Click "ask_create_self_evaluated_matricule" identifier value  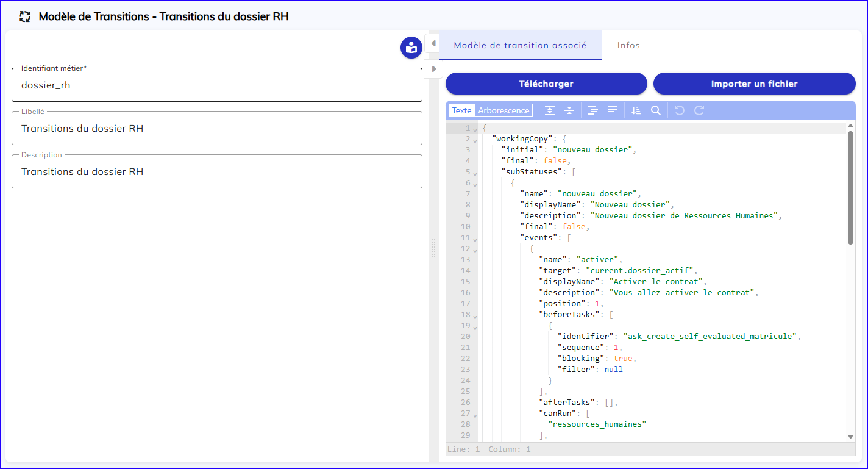click(x=710, y=336)
